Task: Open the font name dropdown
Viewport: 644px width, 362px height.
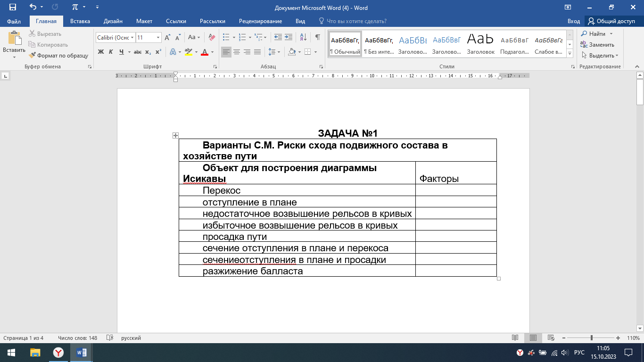Action: [132, 37]
